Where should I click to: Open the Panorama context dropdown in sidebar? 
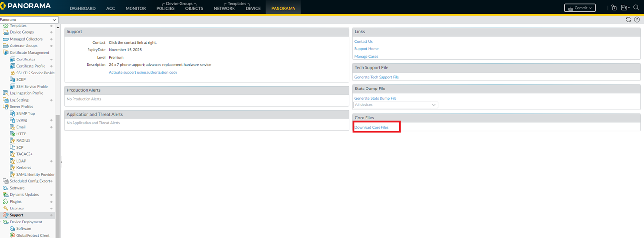pyautogui.click(x=29, y=20)
